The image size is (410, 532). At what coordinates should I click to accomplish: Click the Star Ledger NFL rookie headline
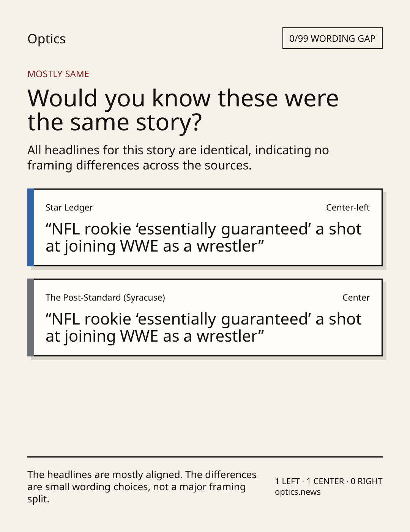coord(203,237)
